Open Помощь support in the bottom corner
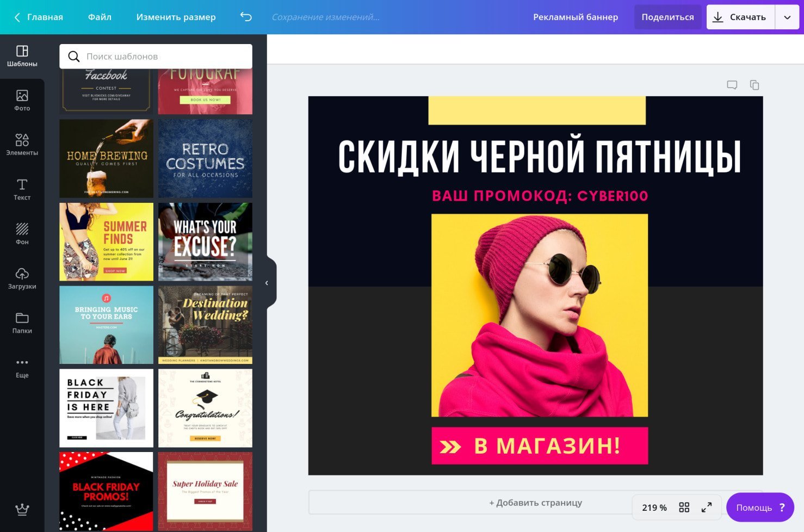This screenshot has height=532, width=804. click(759, 507)
